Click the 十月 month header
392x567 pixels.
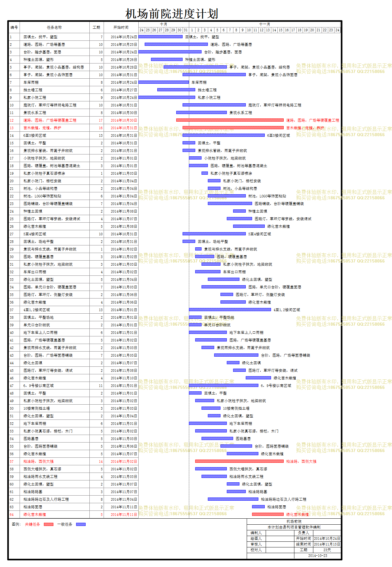(164, 24)
